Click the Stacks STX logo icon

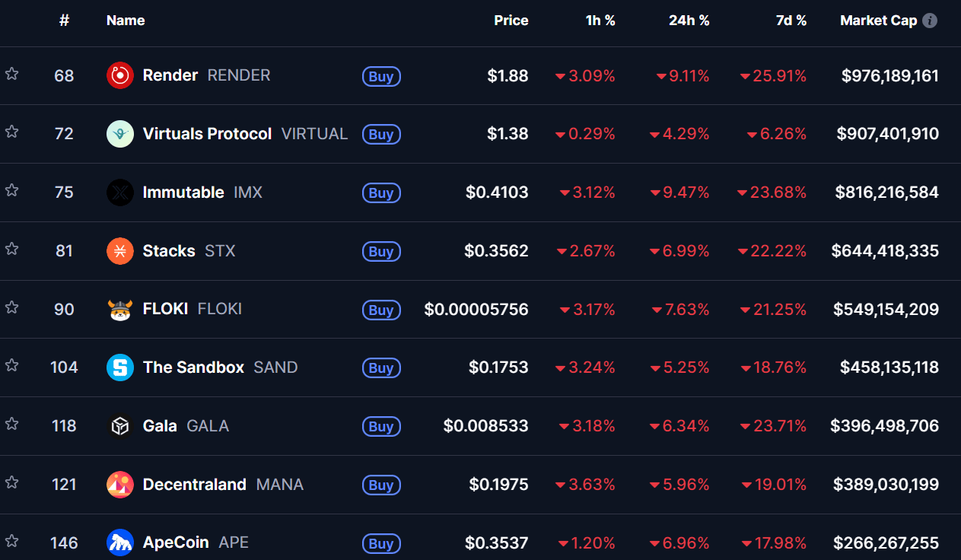[120, 251]
